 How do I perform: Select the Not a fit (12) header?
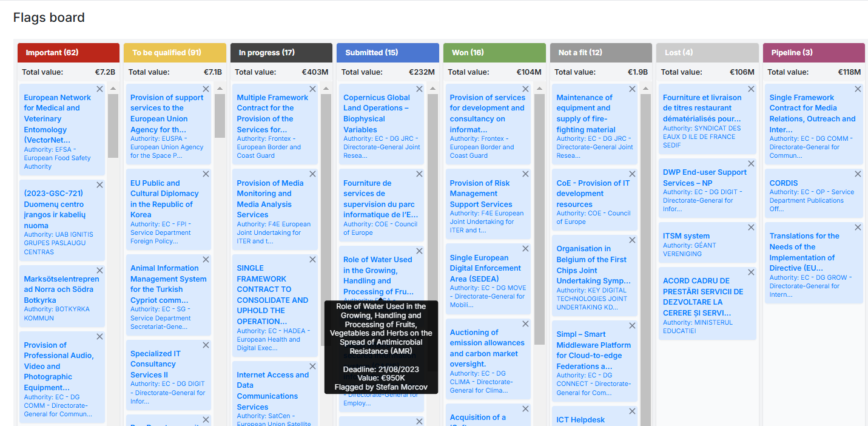[601, 53]
